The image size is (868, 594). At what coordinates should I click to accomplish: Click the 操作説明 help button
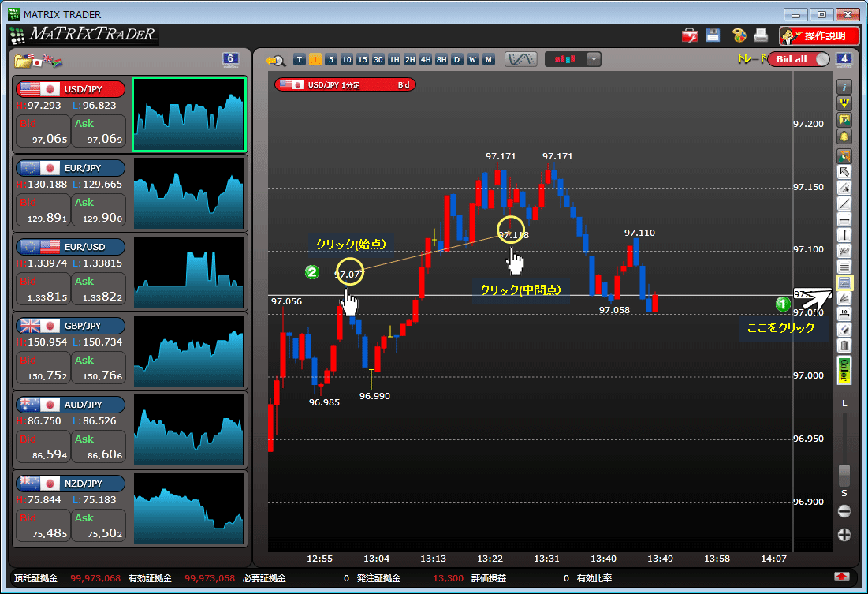click(819, 36)
